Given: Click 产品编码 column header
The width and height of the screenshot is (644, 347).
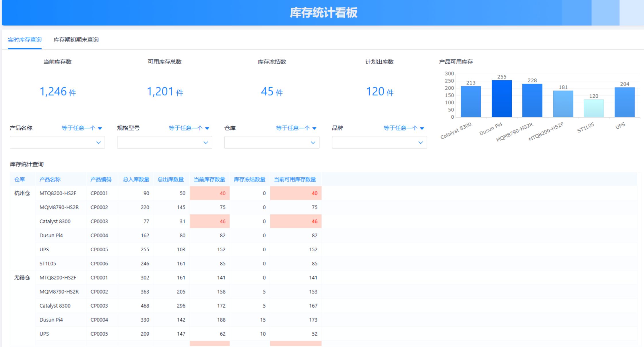Looking at the screenshot, I should pyautogui.click(x=101, y=180).
